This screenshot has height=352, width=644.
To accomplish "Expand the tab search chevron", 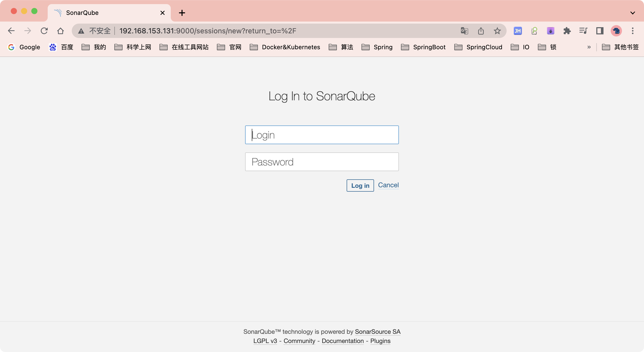I will click(632, 13).
